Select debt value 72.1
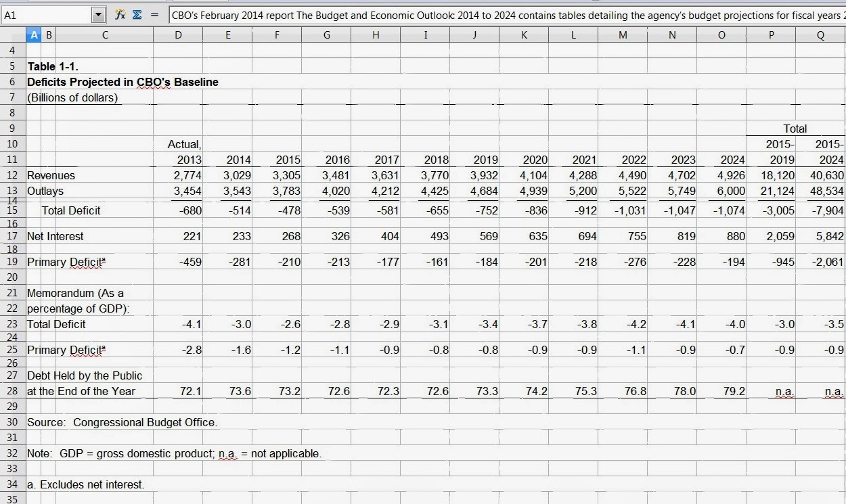This screenshot has width=846, height=504. [x=192, y=391]
